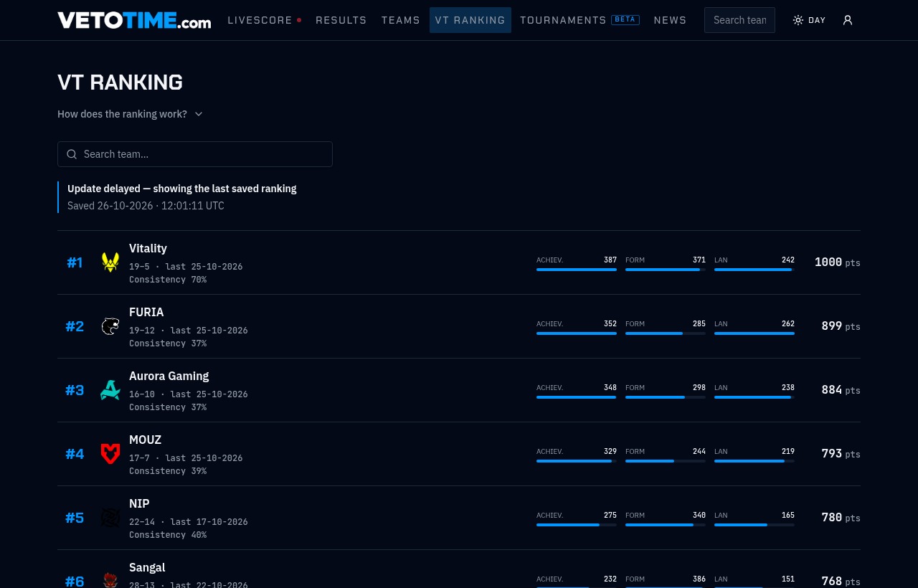Screen dimensions: 918x588
Task: Open the Vitality team link
Action: 148,248
